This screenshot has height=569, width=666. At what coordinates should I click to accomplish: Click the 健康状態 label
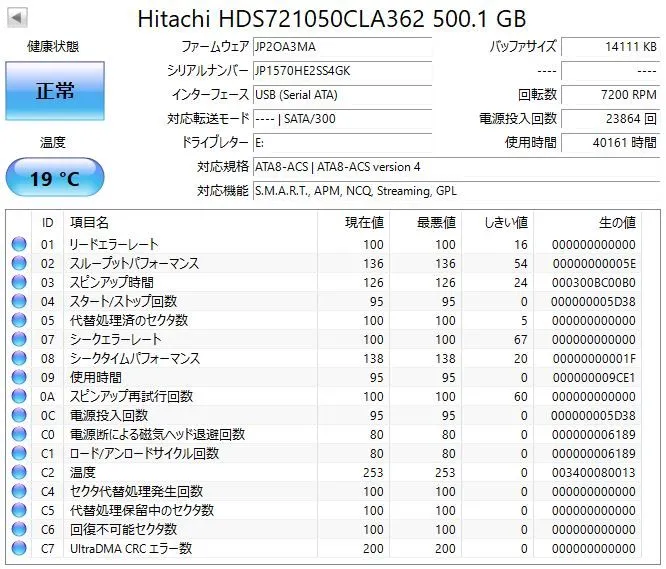[x=53, y=46]
